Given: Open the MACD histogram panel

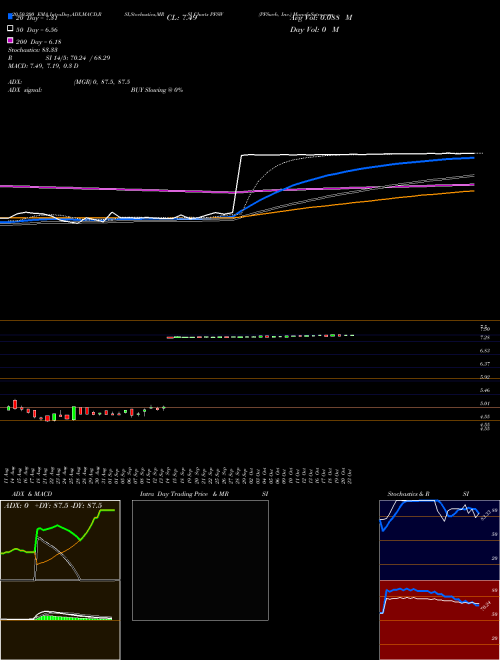Looking at the screenshot, I should coord(60,620).
